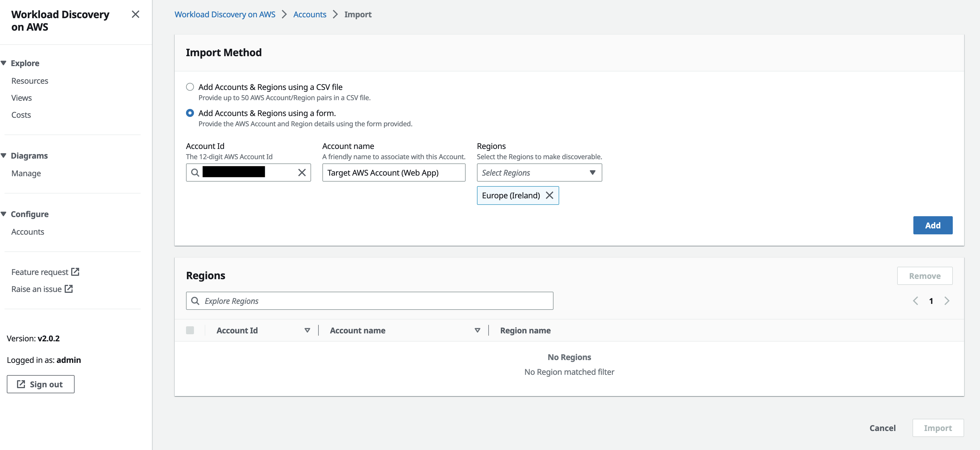Check the select-all Regions table checkbox
Viewport: 980px width, 450px height.
coord(190,330)
